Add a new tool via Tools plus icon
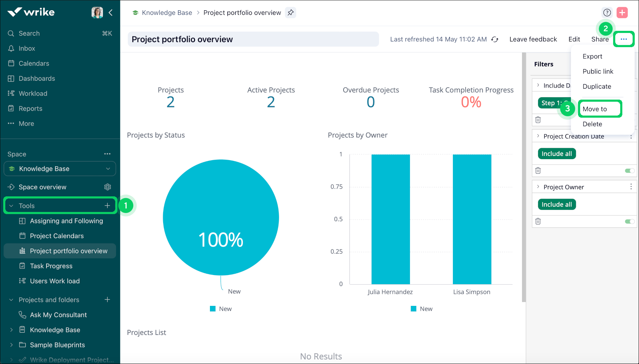 coord(107,206)
